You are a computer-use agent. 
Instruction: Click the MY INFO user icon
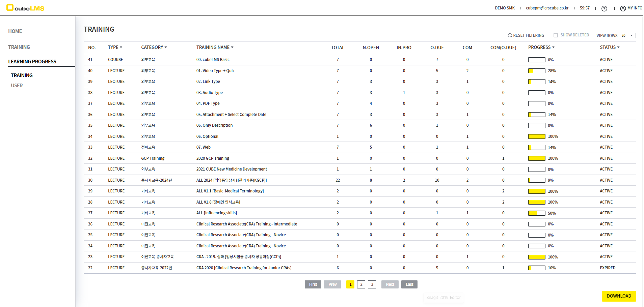pyautogui.click(x=623, y=8)
